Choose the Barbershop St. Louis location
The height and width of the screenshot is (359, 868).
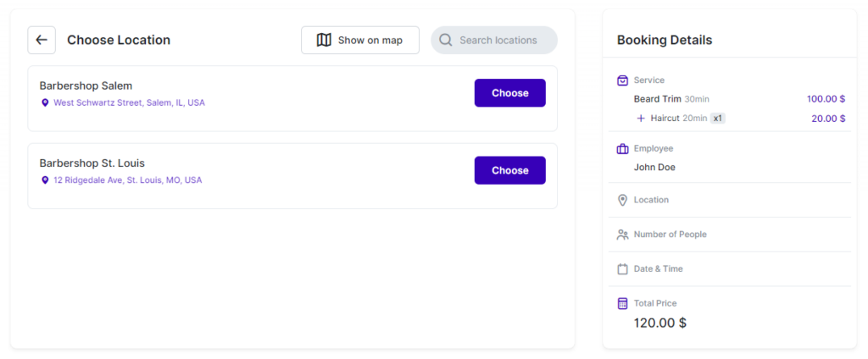point(509,170)
